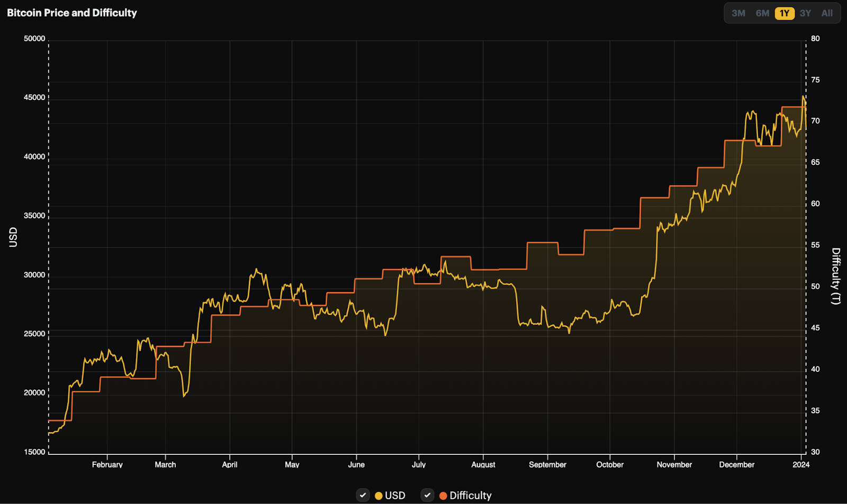The image size is (847, 504).
Task: Click the vertical USD left axis title
Action: tap(13, 237)
